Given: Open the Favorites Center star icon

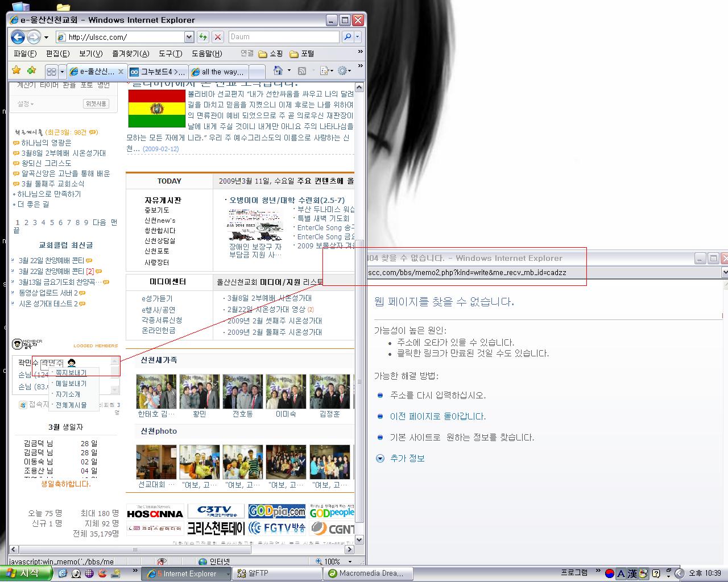Looking at the screenshot, I should 16,70.
